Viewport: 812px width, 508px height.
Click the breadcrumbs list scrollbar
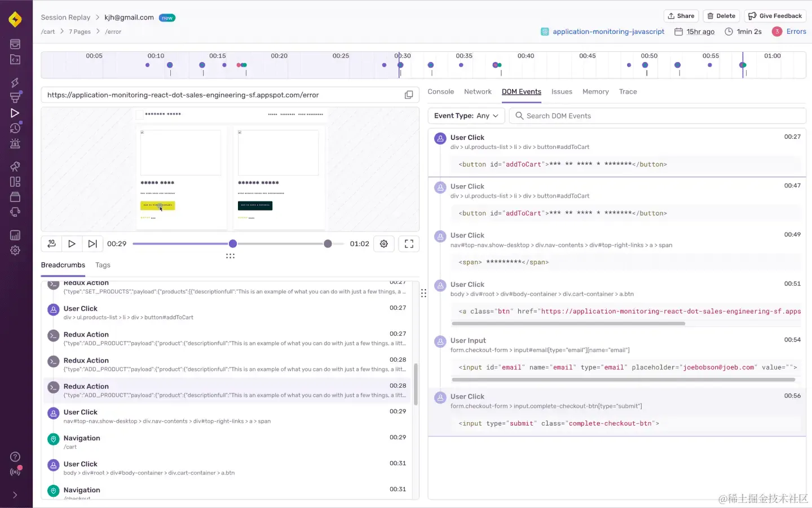click(x=416, y=384)
